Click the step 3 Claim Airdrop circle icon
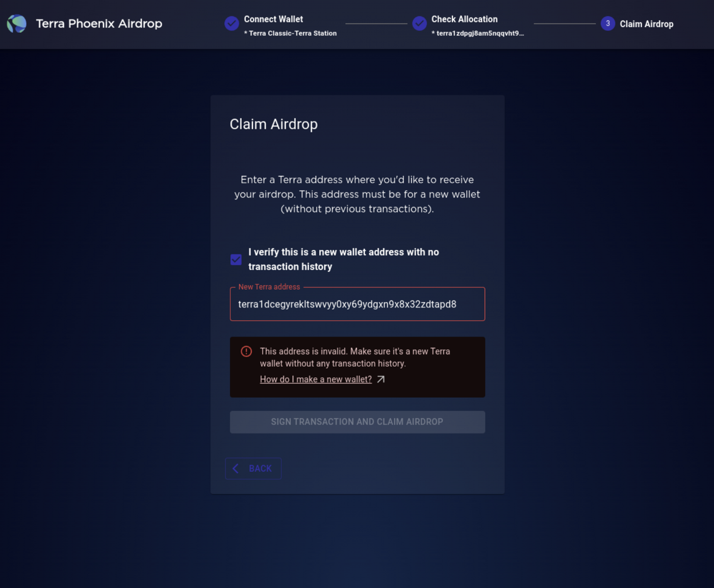 point(607,23)
